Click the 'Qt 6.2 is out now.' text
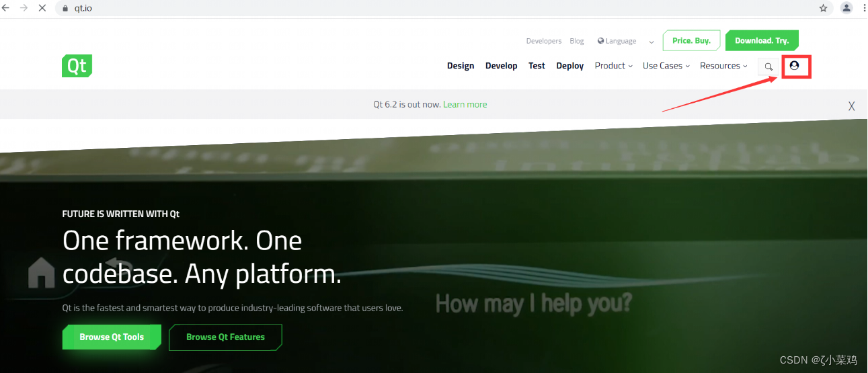Image resolution: width=868 pixels, height=373 pixels. click(407, 104)
